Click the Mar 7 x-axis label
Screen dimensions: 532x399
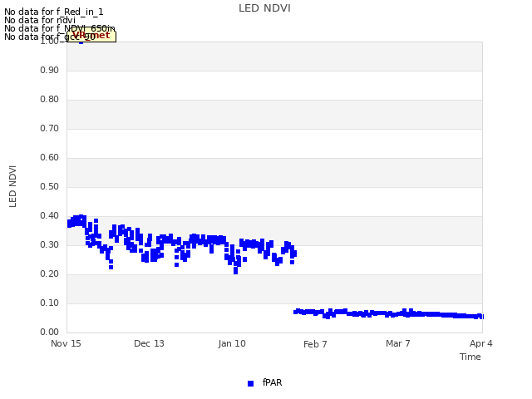[398, 343]
